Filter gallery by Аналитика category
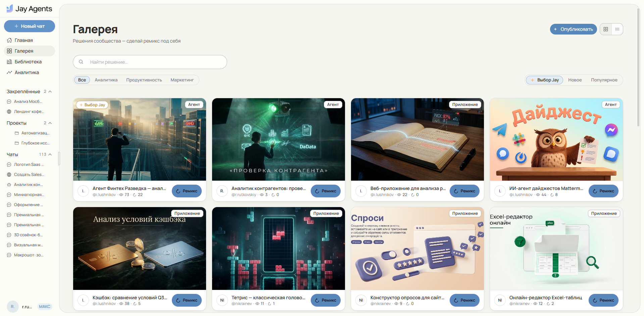644x316 pixels. (106, 80)
